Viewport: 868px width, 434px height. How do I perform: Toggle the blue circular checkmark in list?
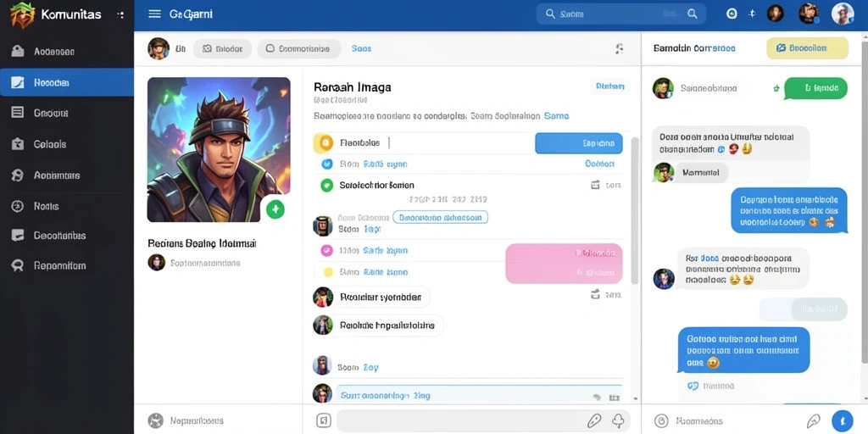[x=326, y=164]
